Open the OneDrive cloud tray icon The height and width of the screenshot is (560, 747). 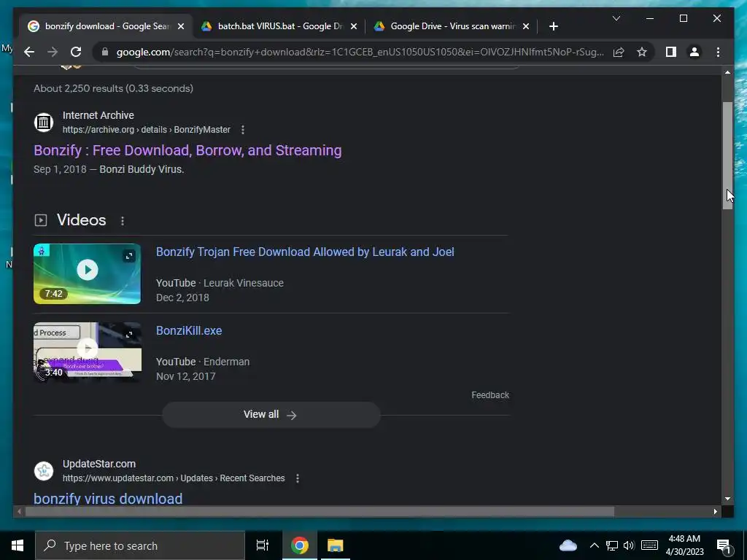click(x=568, y=545)
